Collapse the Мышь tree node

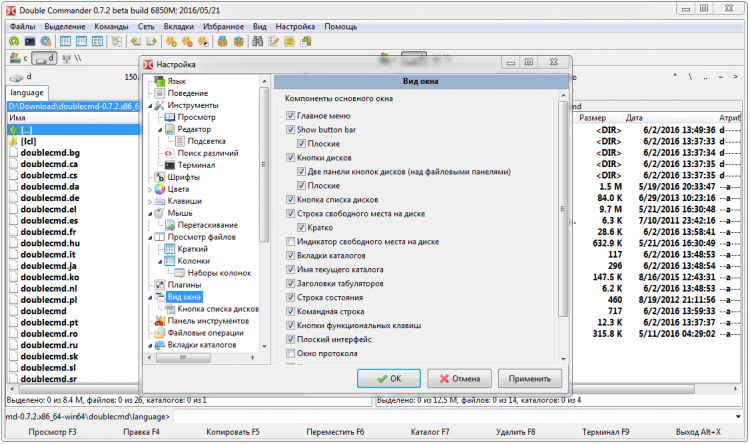point(150,213)
